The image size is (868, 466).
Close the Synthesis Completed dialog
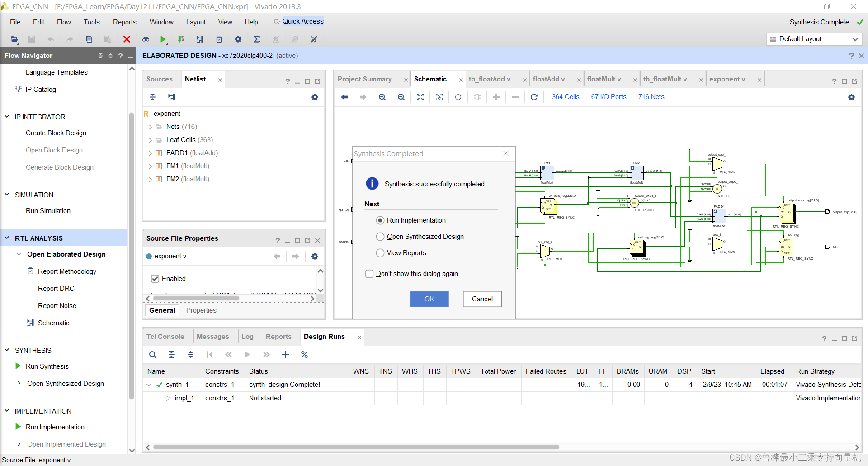506,154
